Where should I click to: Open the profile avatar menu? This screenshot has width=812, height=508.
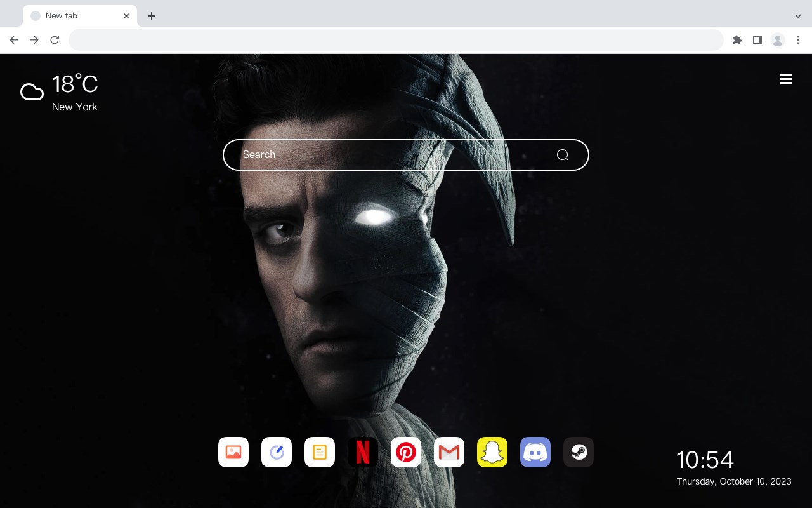pos(778,40)
